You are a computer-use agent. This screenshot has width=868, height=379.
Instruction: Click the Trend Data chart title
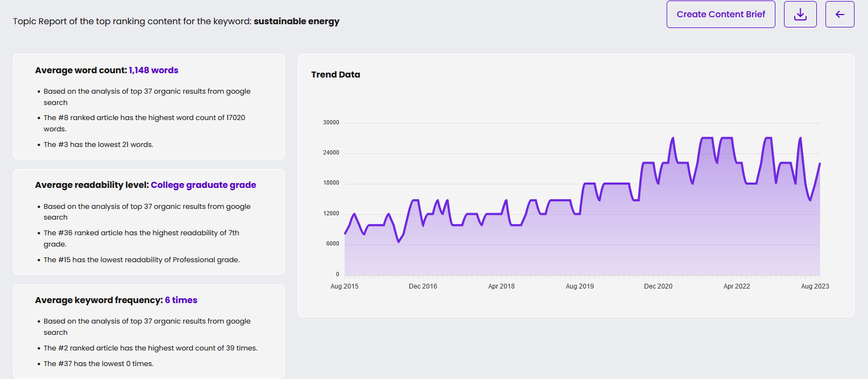(x=335, y=75)
